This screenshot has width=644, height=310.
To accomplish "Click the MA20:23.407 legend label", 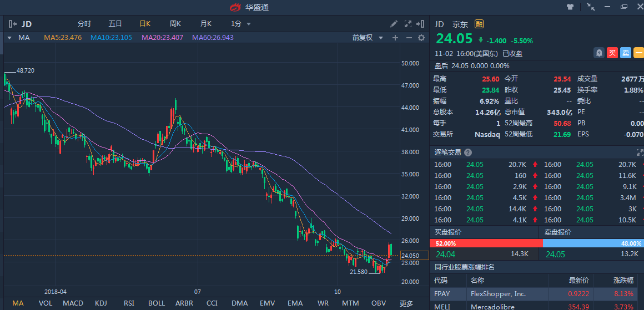I will coord(162,38).
